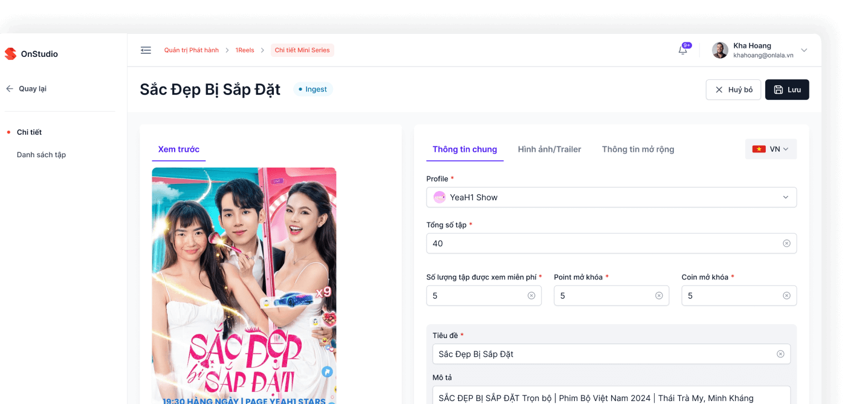Clear the Coin mở khóa value

click(786, 296)
